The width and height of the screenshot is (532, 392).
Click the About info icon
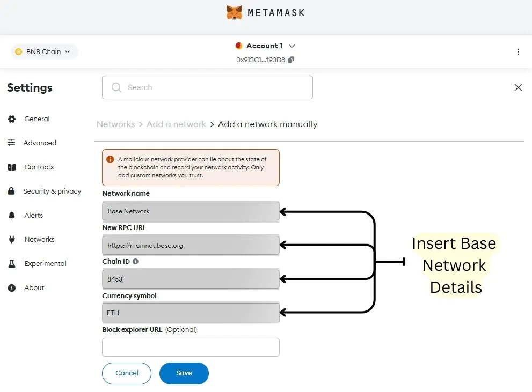pos(12,288)
